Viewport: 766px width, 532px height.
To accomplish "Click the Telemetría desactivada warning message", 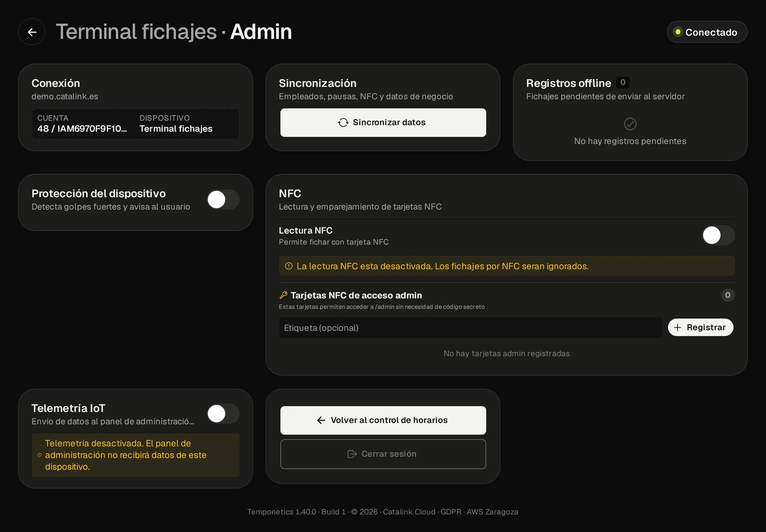I will pos(135,455).
